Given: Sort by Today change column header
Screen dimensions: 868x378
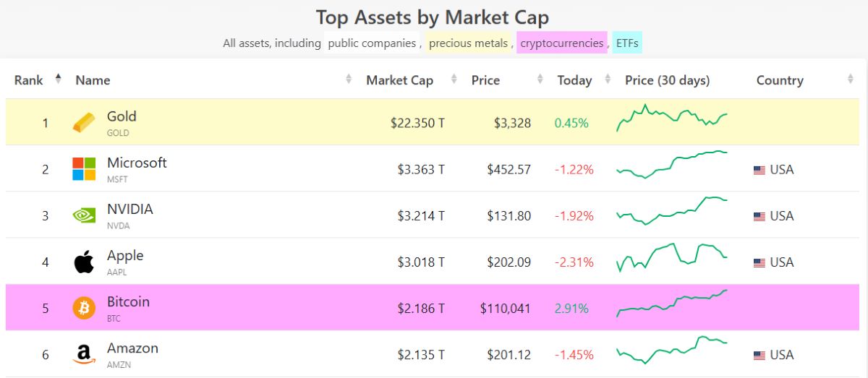Looking at the screenshot, I should click(x=574, y=80).
